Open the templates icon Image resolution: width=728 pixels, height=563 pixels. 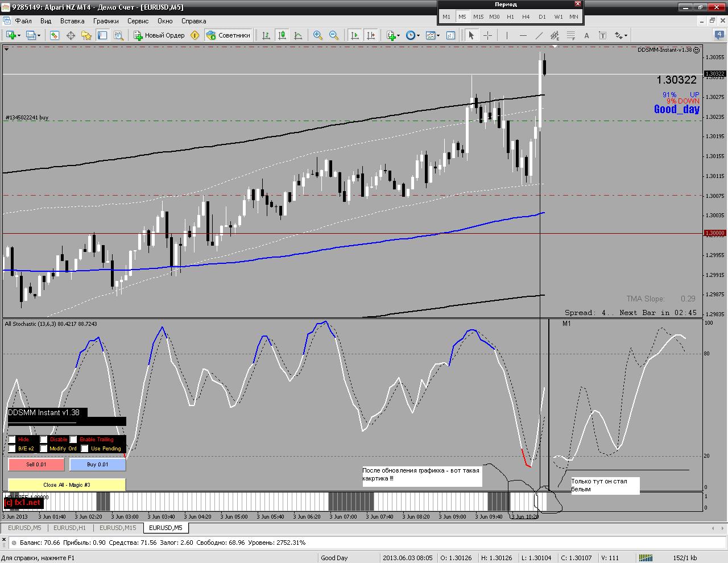(x=431, y=35)
